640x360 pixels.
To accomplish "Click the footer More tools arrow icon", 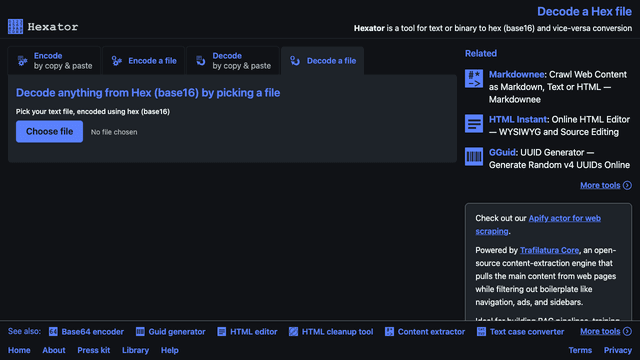I will 628,331.
